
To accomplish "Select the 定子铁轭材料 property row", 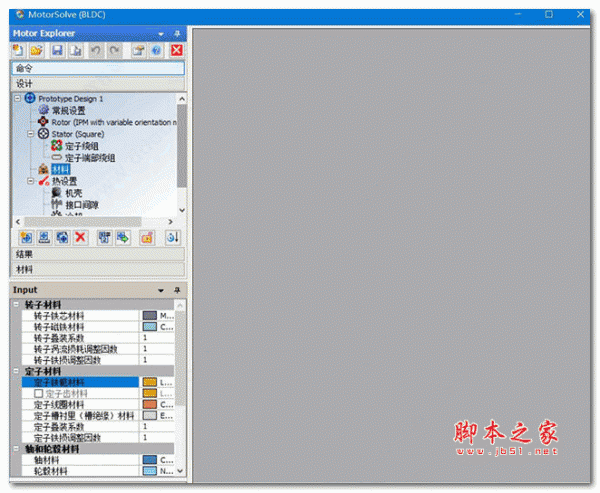I will coord(80,382).
